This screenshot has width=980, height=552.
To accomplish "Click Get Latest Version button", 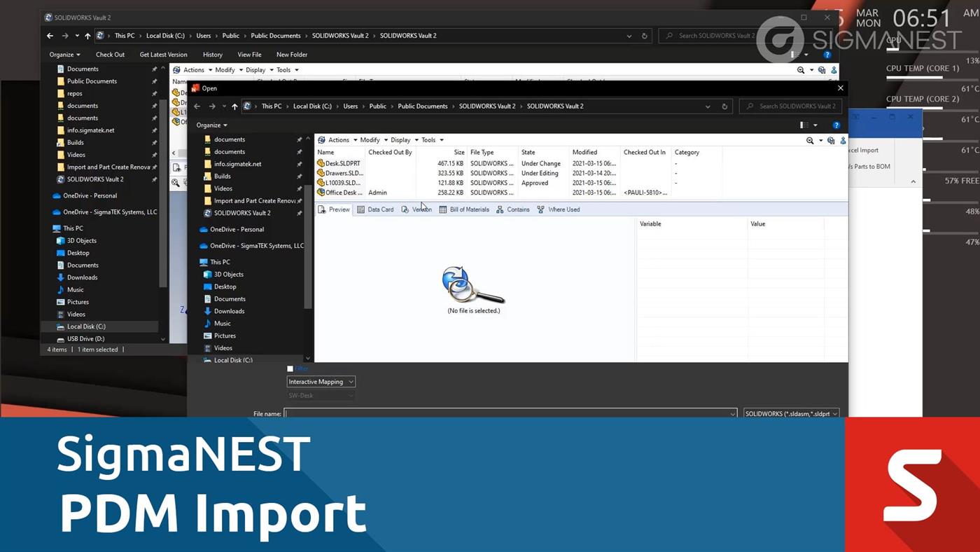I will 163,55.
